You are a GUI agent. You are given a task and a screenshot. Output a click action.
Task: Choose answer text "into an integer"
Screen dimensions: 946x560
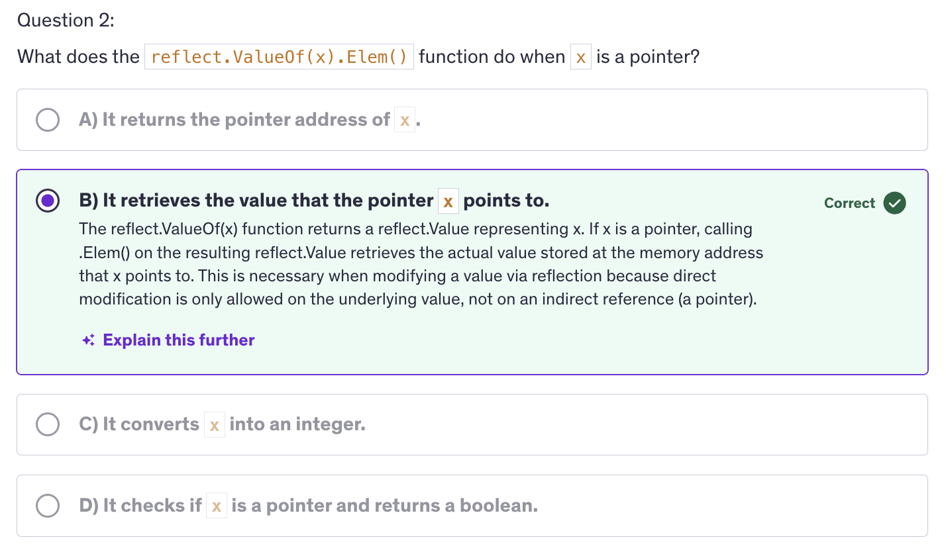[x=297, y=424]
